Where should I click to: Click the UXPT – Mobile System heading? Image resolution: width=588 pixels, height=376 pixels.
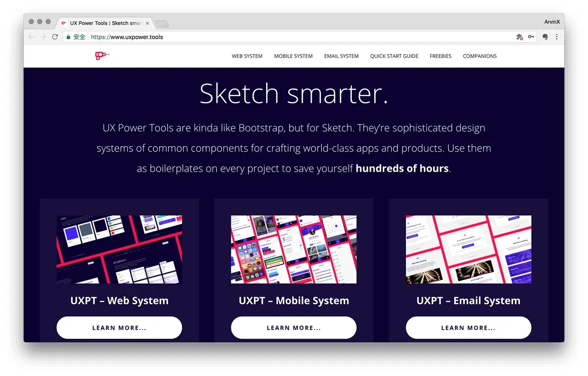[294, 301]
